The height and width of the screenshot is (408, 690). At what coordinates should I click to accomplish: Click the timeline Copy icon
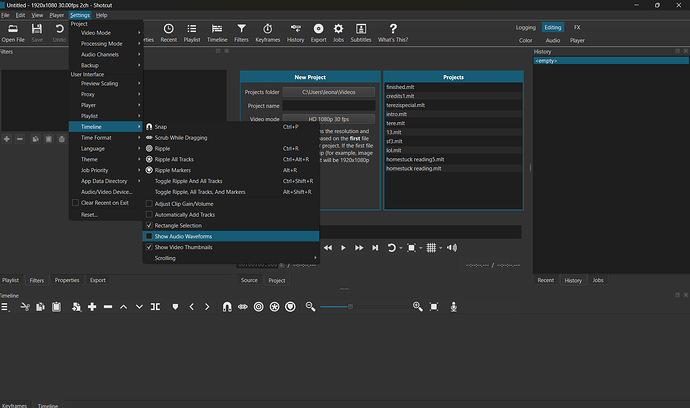point(40,307)
